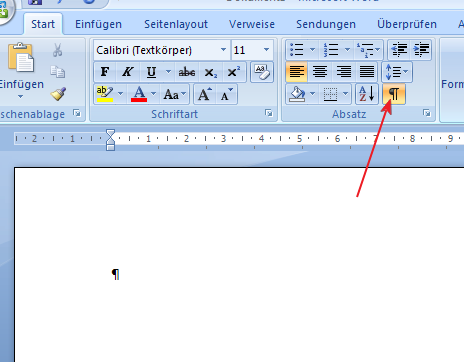Apply yellow text highlight color
Viewport: 464px width, 362px height.
coord(105,94)
